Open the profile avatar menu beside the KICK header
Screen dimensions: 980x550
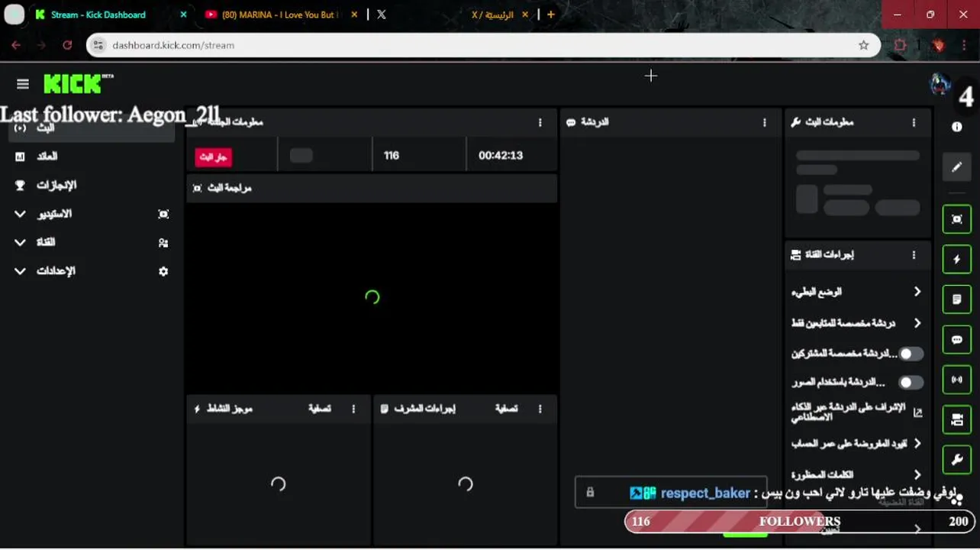[x=940, y=84]
